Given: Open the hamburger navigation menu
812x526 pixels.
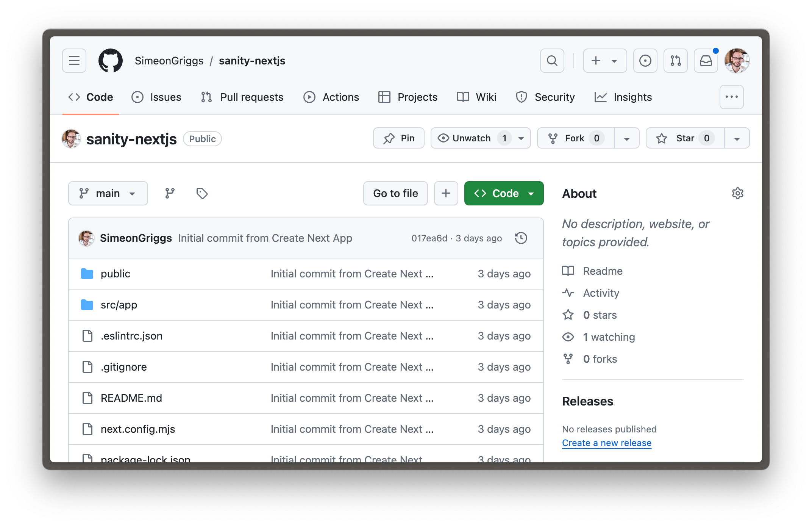Looking at the screenshot, I should (74, 61).
